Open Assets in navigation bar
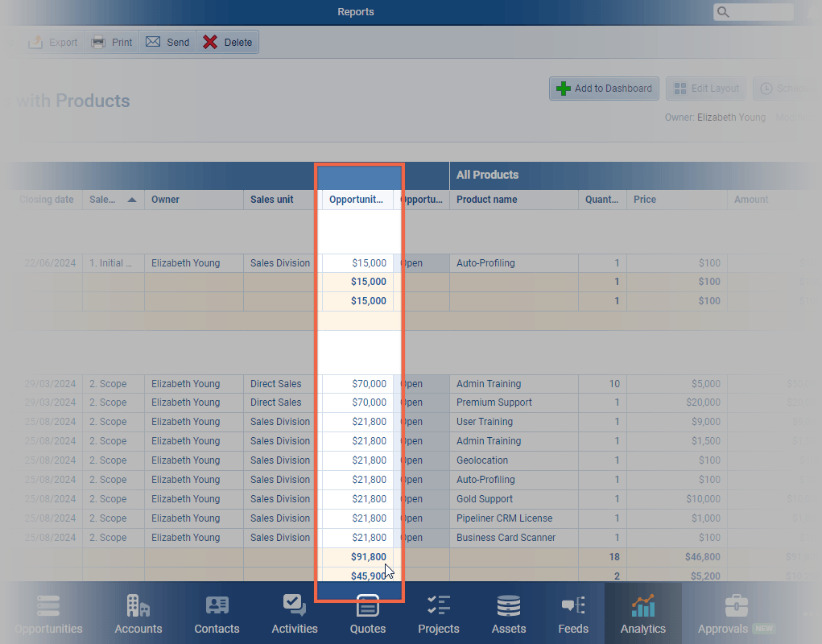The image size is (822, 644). [509, 615]
